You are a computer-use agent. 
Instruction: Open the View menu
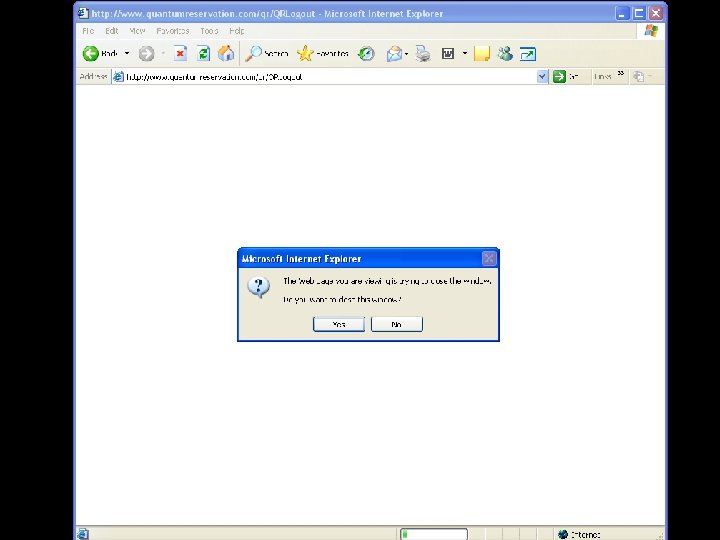point(137,31)
